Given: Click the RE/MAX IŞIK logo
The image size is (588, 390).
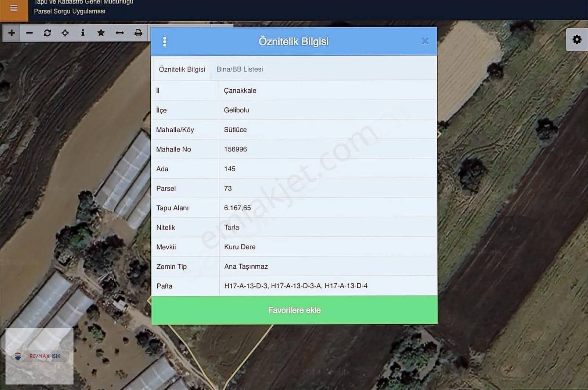Looking at the screenshot, I should pos(39,356).
